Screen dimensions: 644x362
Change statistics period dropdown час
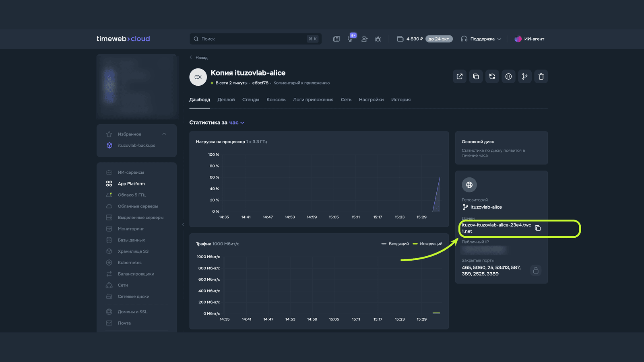click(237, 123)
